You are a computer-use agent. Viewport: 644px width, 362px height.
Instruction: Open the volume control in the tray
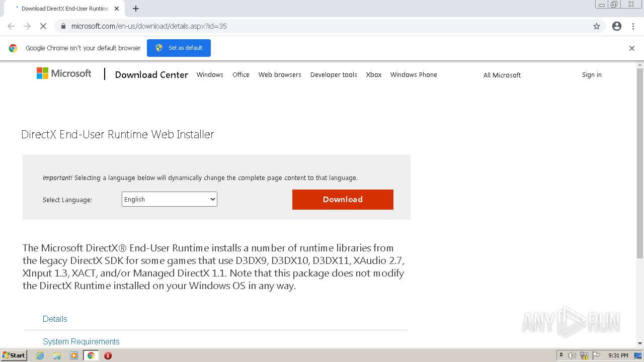pos(572,355)
